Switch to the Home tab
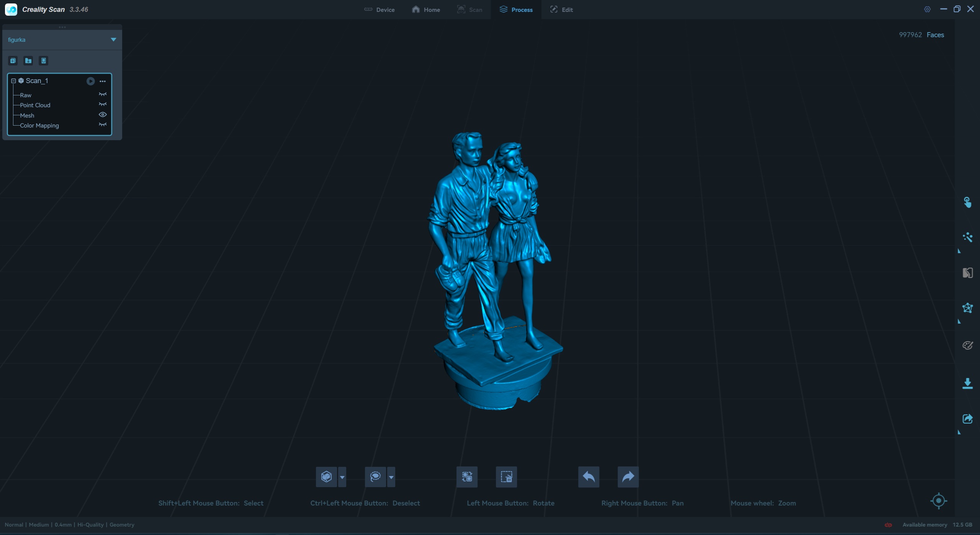 (426, 10)
